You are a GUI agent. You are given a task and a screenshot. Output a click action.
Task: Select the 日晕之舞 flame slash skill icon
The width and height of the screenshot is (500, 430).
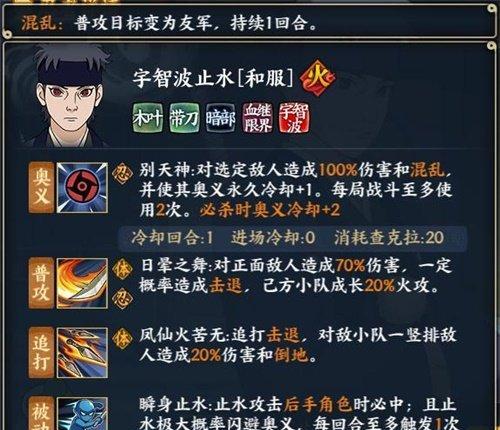pos(82,283)
